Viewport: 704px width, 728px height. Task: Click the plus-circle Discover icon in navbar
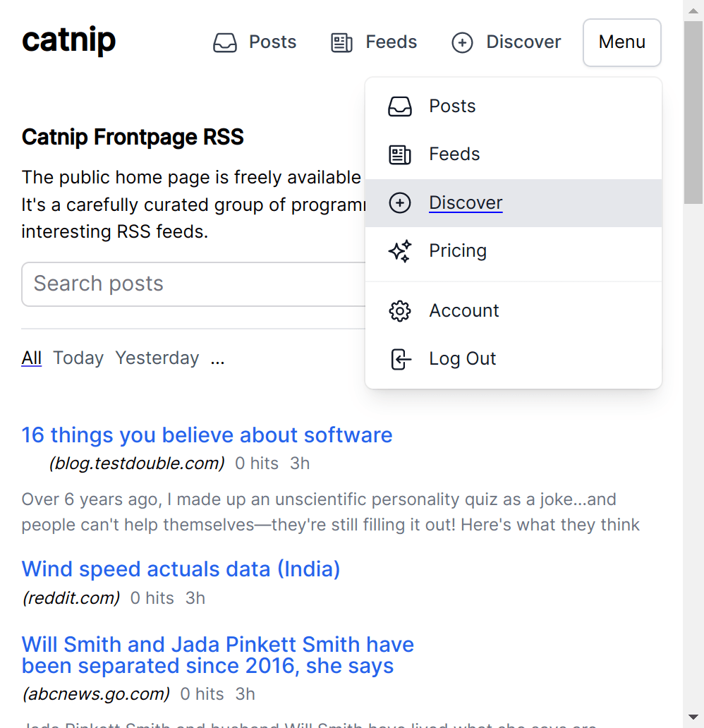coord(462,43)
